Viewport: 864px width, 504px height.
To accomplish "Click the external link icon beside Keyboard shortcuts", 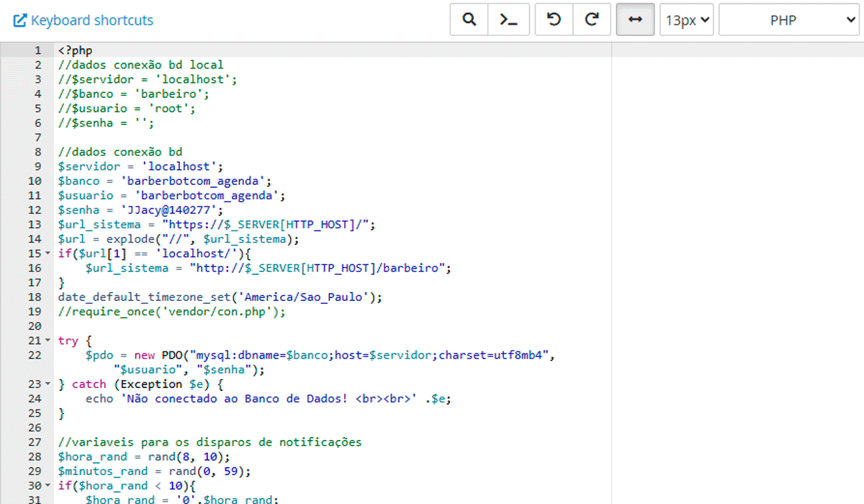I will click(20, 20).
